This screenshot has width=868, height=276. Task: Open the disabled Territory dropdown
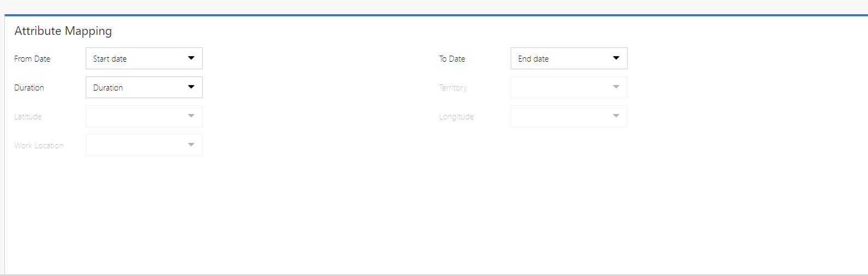pyautogui.click(x=562, y=87)
